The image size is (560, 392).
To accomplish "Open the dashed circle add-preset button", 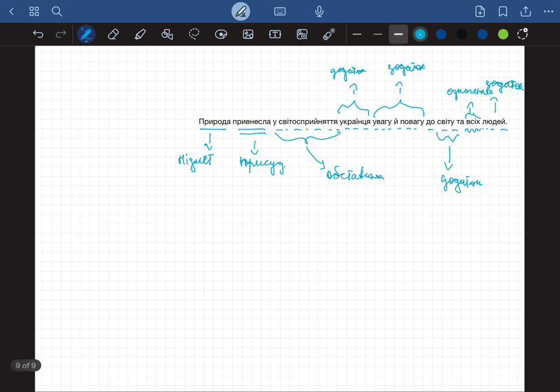I will [x=523, y=34].
